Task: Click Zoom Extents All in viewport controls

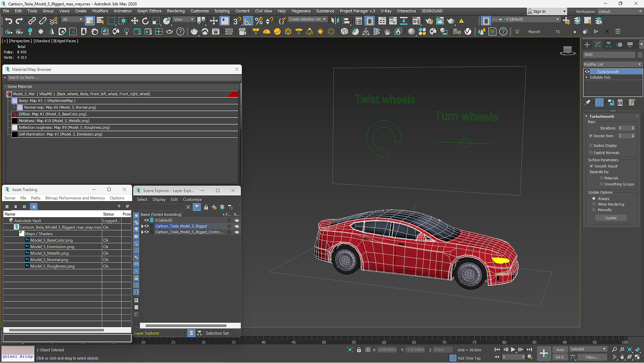Action: 638,350
